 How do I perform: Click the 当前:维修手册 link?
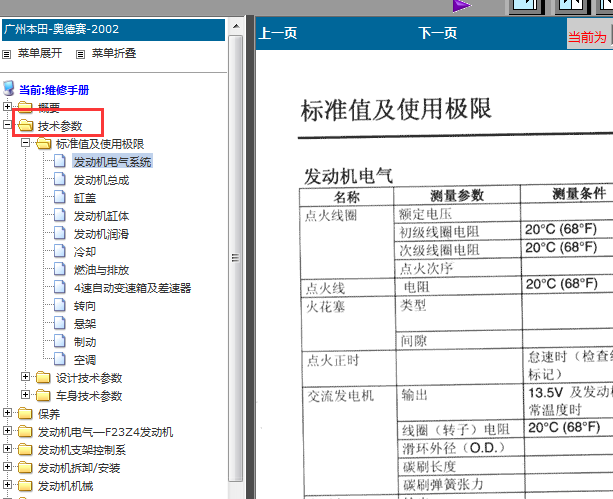tap(54, 90)
